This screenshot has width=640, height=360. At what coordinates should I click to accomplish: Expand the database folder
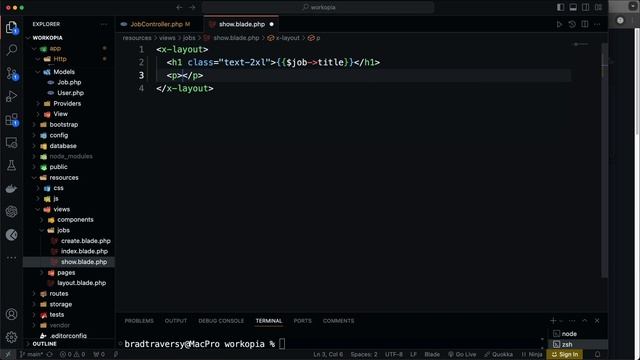pyautogui.click(x=34, y=146)
